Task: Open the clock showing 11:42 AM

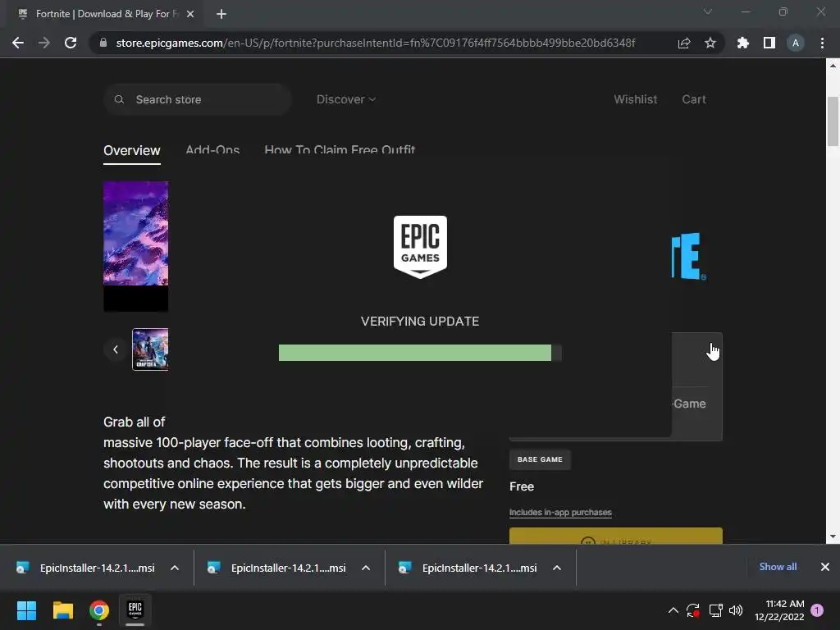Action: coord(779,610)
